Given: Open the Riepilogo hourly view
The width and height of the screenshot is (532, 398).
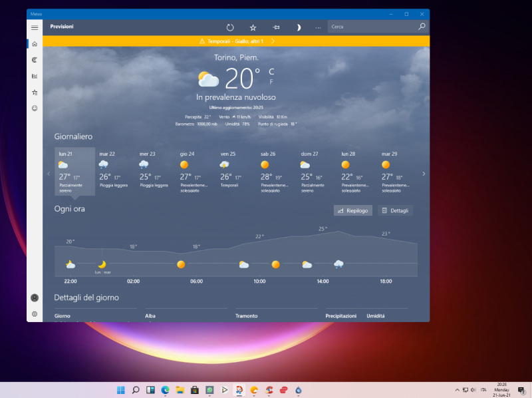Looking at the screenshot, I should pyautogui.click(x=352, y=210).
